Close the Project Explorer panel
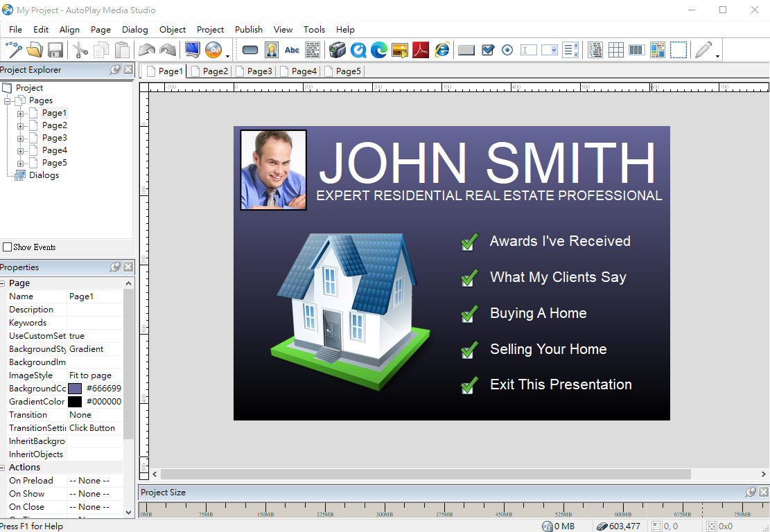The image size is (770, 532). [x=128, y=70]
